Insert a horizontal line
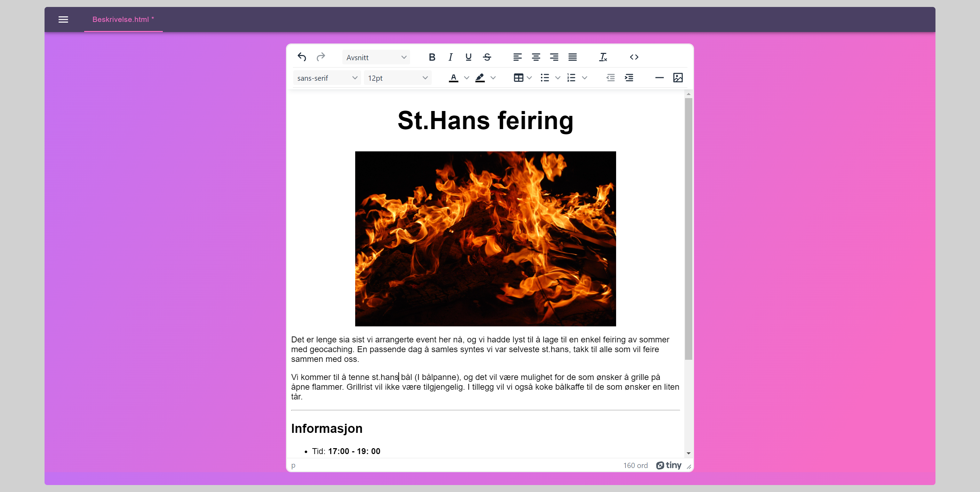Screen dimensions: 980x492 [x=659, y=78]
